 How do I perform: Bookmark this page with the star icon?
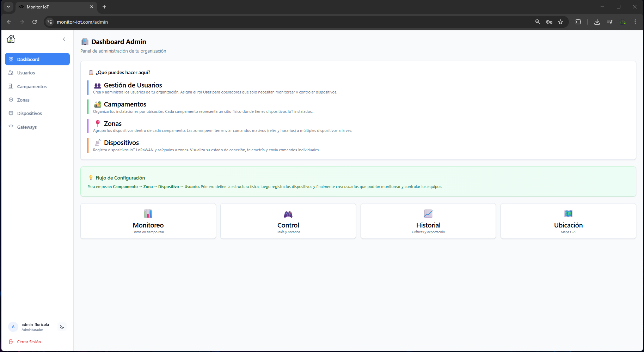pyautogui.click(x=560, y=22)
